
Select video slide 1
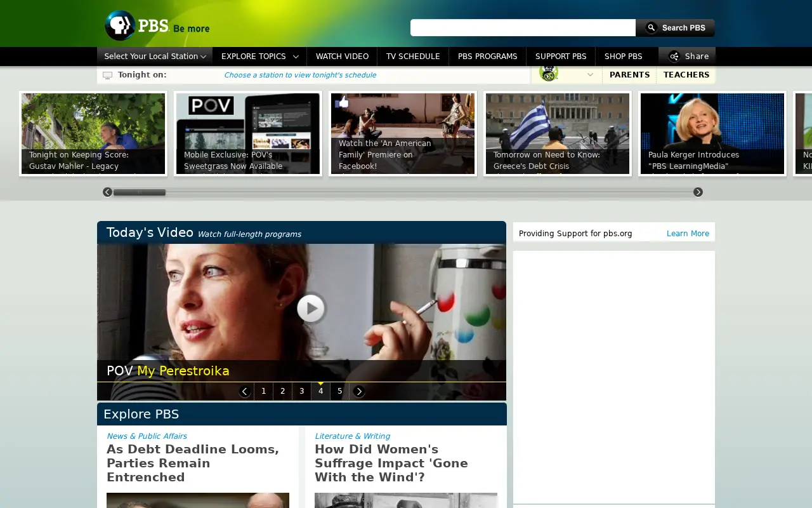point(264,391)
